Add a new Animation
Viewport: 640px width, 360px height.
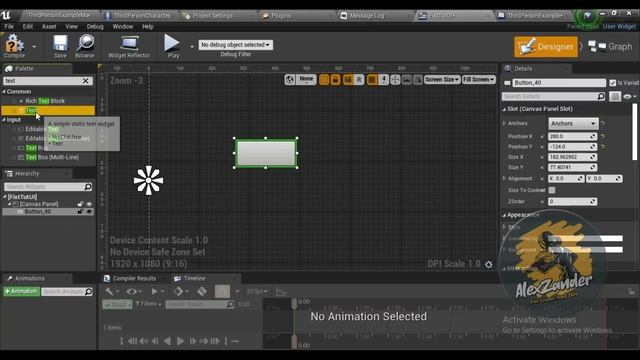tap(21, 291)
